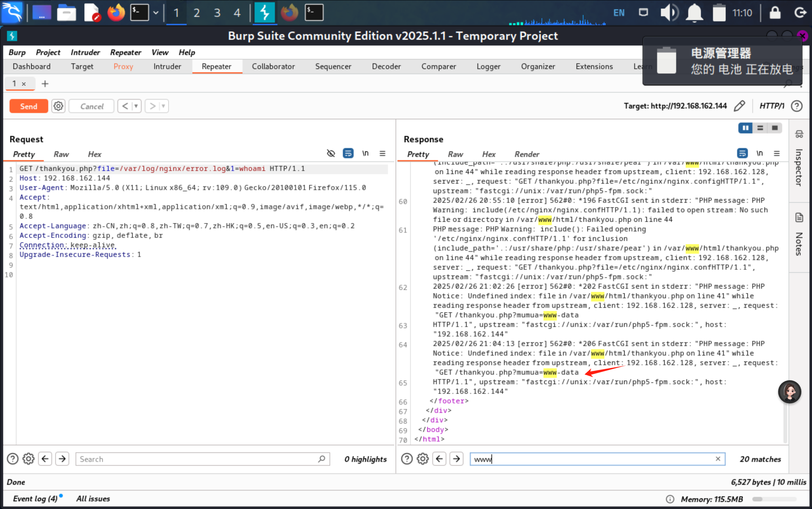Viewport: 812px width, 509px height.
Task: Select side-by-side response layout view
Action: coord(746,128)
